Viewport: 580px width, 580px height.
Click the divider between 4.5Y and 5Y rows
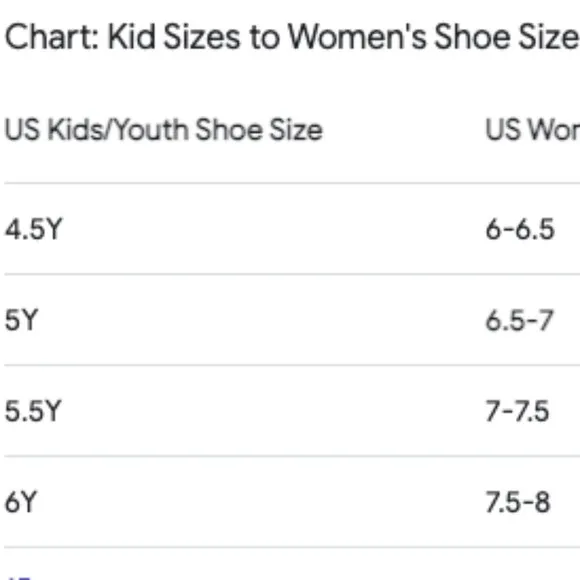[x=292, y=274]
